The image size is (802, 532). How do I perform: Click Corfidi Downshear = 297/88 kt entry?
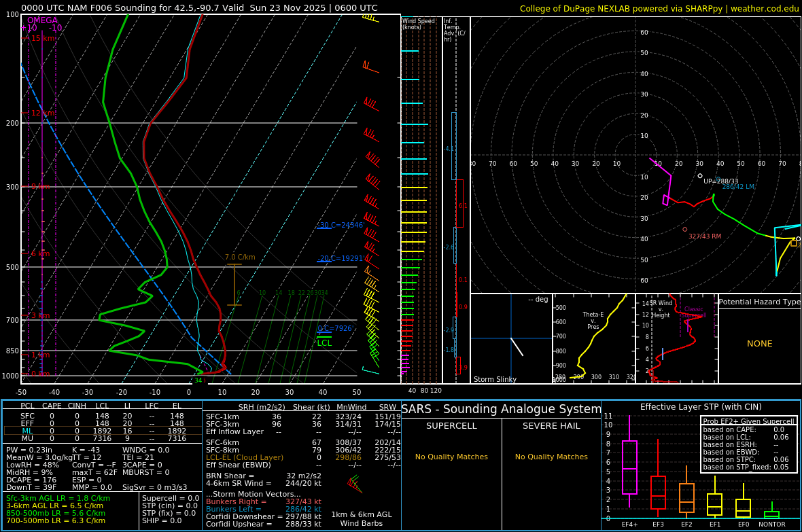coord(264,516)
